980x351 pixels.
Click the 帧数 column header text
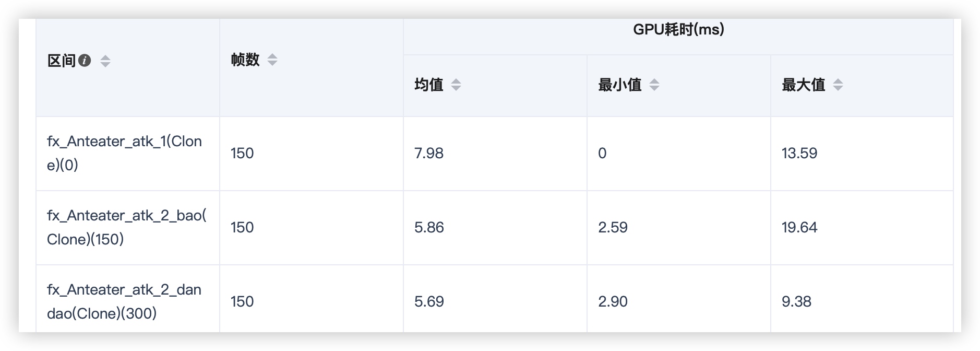(x=245, y=60)
